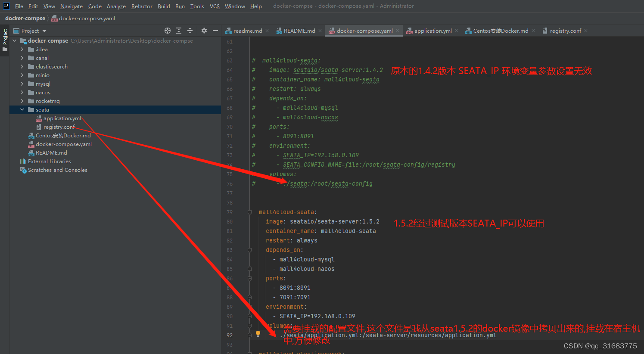
Task: Click the Collapse All icon in Project toolbar
Action: coord(190,31)
